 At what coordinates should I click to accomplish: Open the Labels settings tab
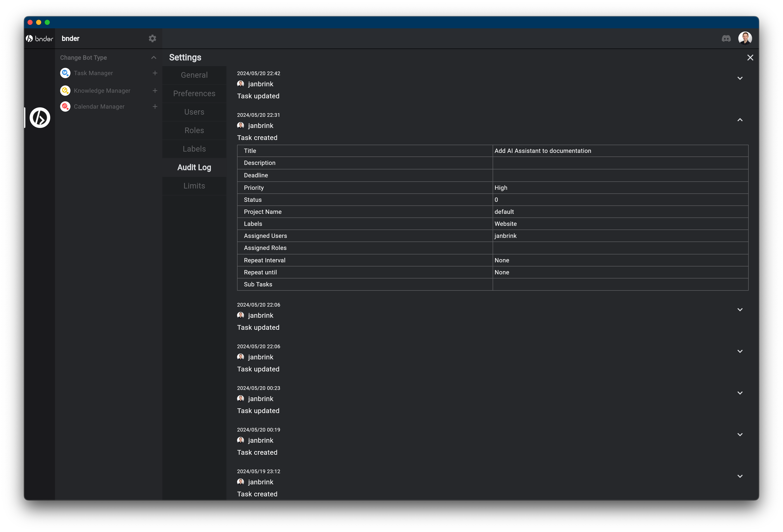pos(194,149)
